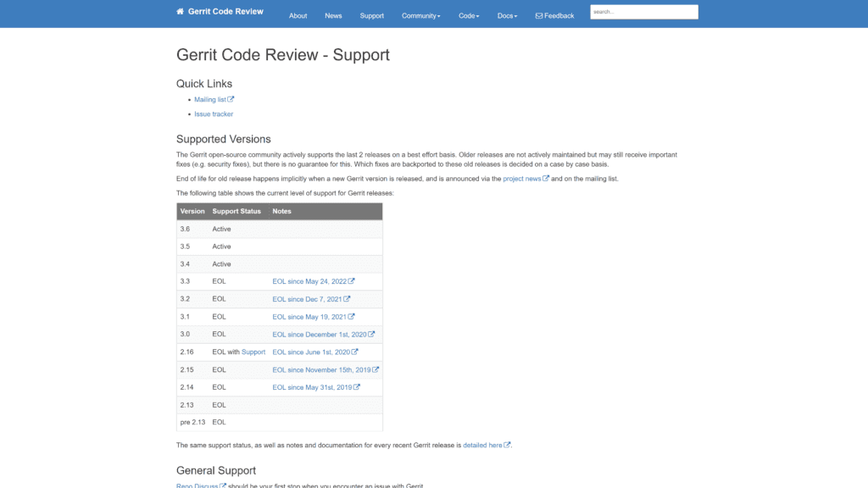Click the envelope icon next to Feedback
868x488 pixels.
click(x=538, y=16)
